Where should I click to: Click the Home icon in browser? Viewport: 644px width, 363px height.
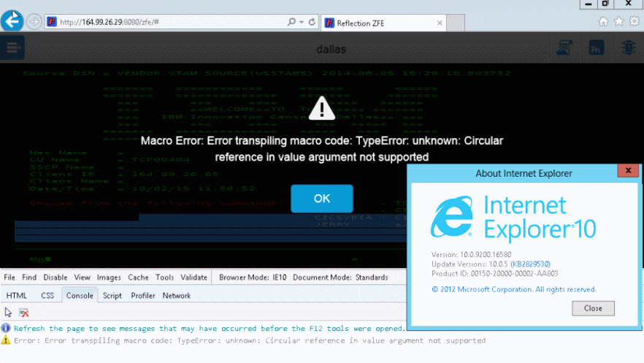pyautogui.click(x=603, y=21)
